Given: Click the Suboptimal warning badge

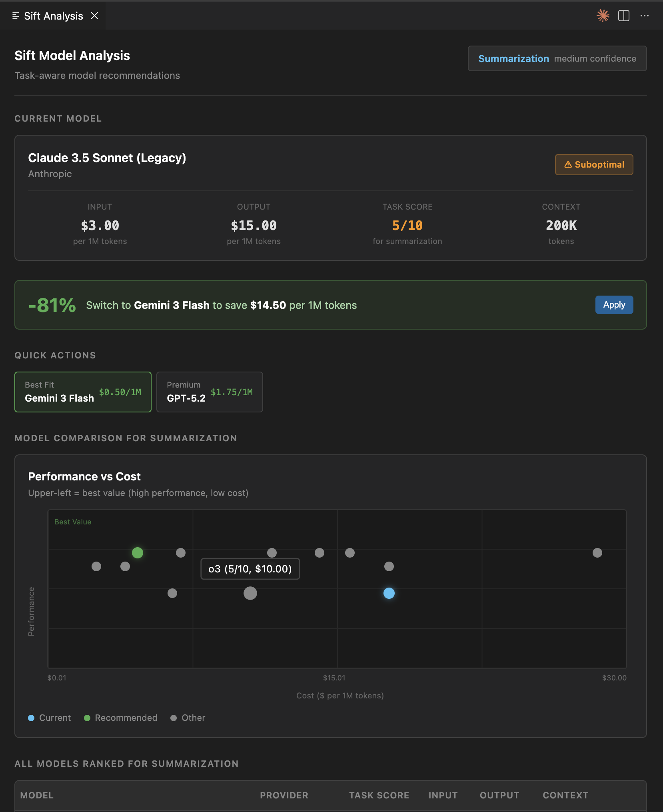Looking at the screenshot, I should pyautogui.click(x=594, y=164).
